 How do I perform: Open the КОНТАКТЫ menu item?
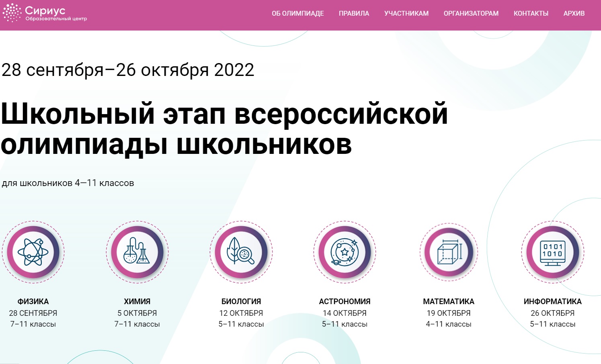click(531, 13)
